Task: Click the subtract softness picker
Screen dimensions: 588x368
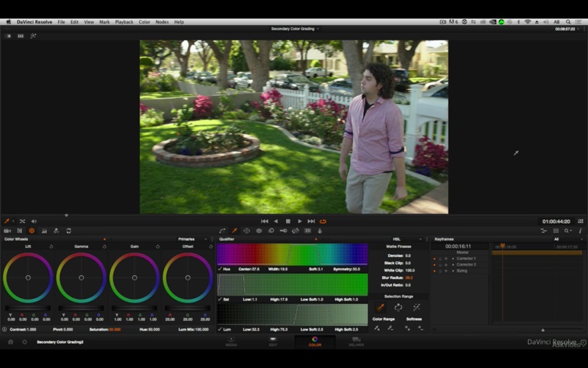Action: click(420, 328)
